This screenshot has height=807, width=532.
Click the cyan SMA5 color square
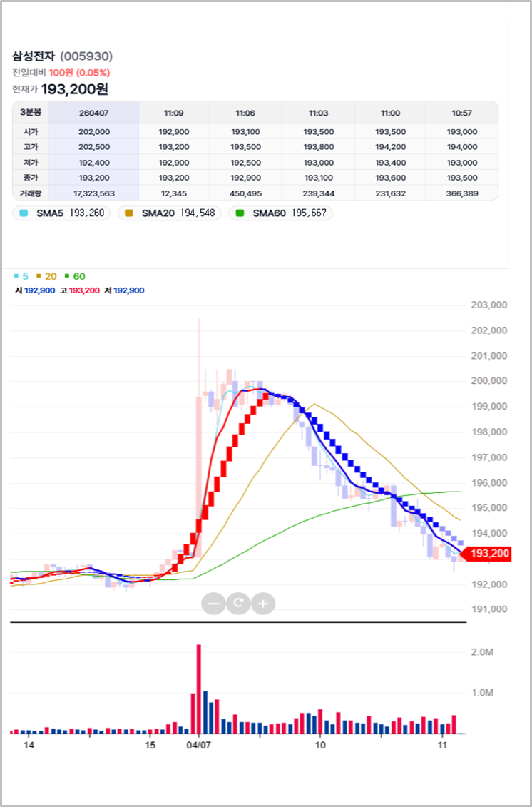[x=24, y=213]
